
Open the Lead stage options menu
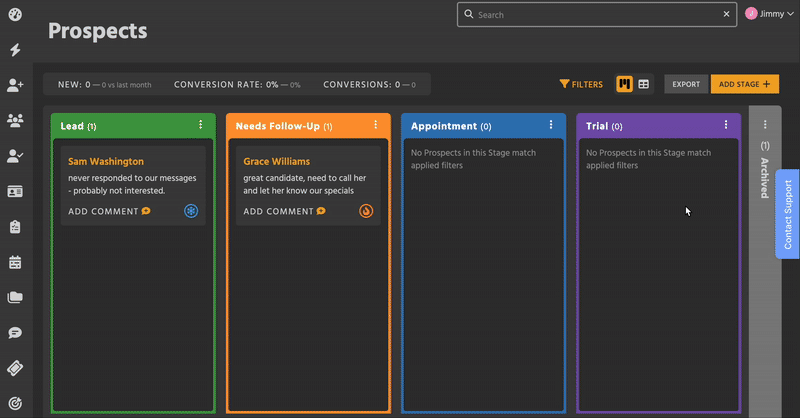point(201,126)
